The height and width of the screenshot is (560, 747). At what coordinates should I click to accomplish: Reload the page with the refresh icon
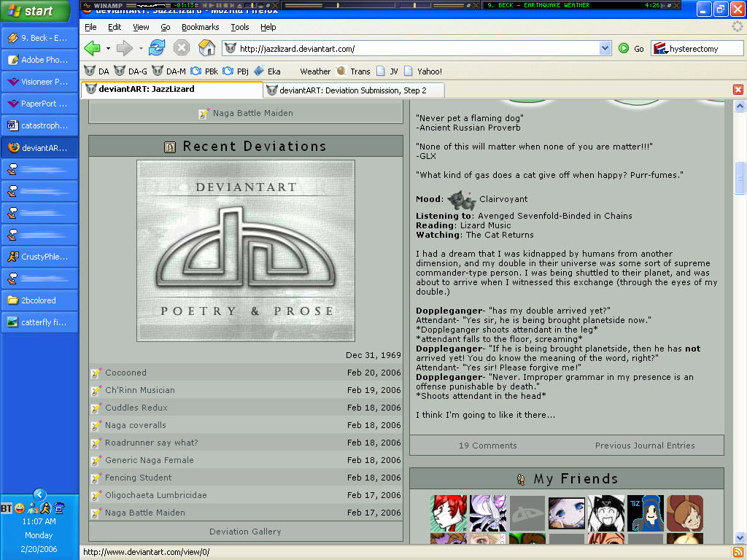[157, 48]
